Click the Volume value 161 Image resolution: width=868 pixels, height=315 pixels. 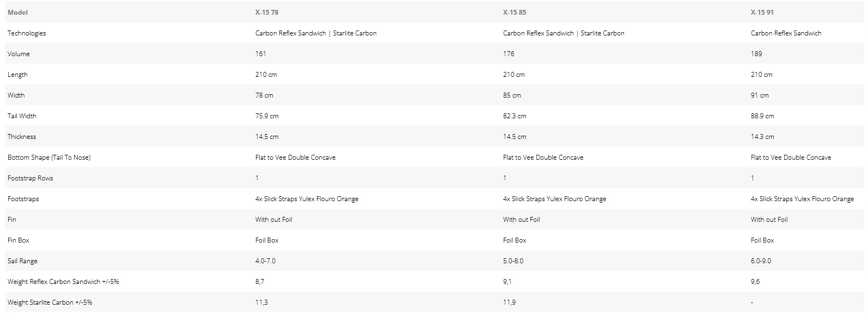coord(261,54)
